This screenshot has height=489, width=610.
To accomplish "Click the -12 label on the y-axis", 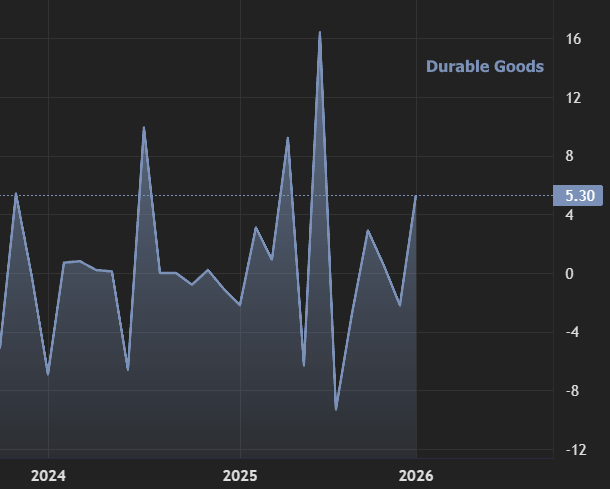I will (574, 450).
